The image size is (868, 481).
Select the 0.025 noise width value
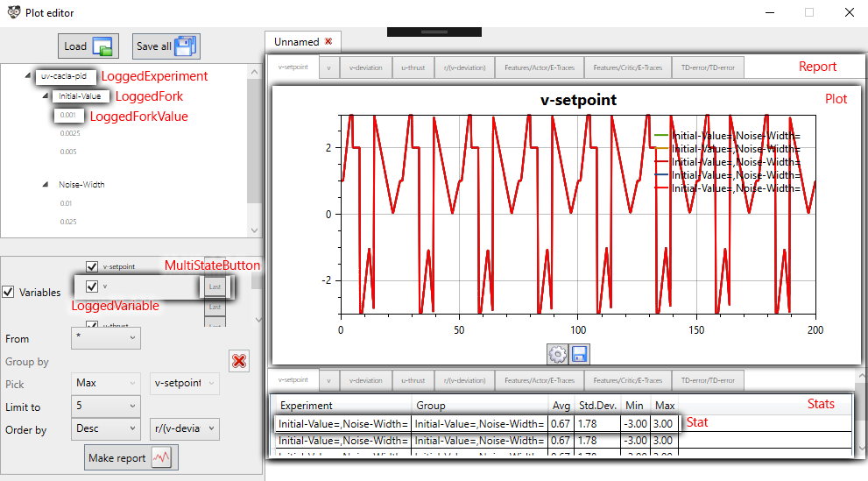(x=68, y=222)
